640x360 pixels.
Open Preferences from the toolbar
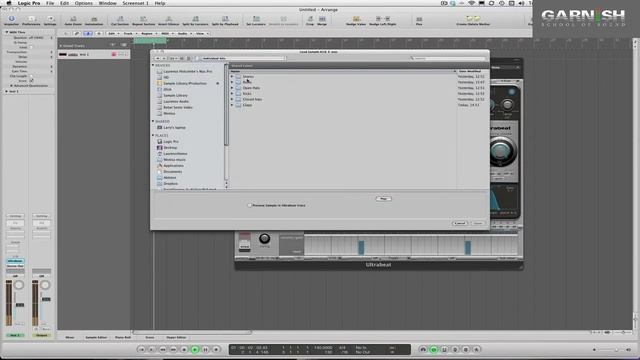(31, 19)
